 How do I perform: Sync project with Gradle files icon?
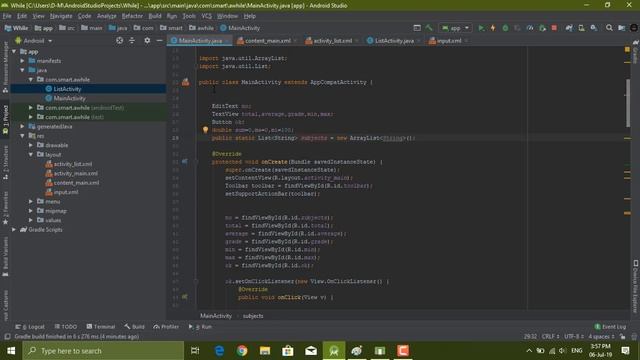(x=569, y=28)
